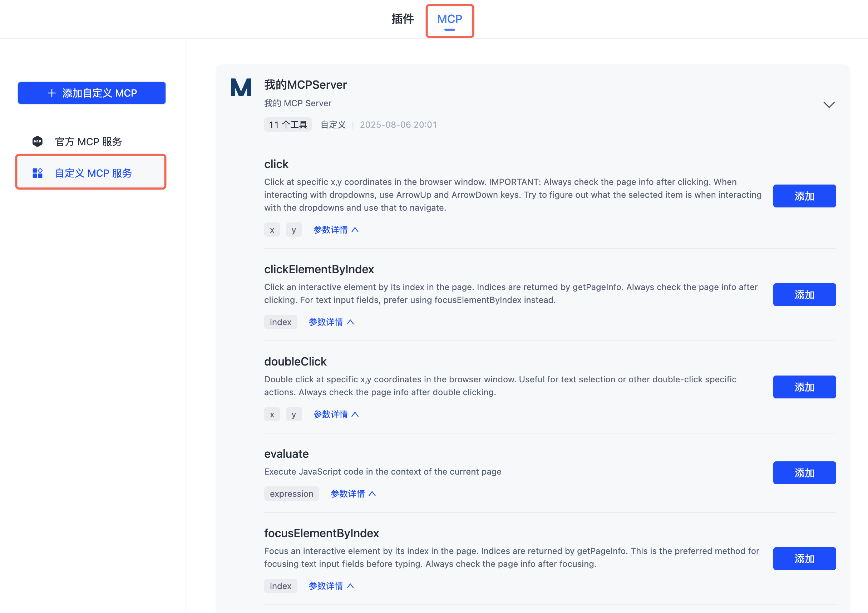Click the custom MCP service grid icon
This screenshot has width=868, height=613.
(38, 173)
